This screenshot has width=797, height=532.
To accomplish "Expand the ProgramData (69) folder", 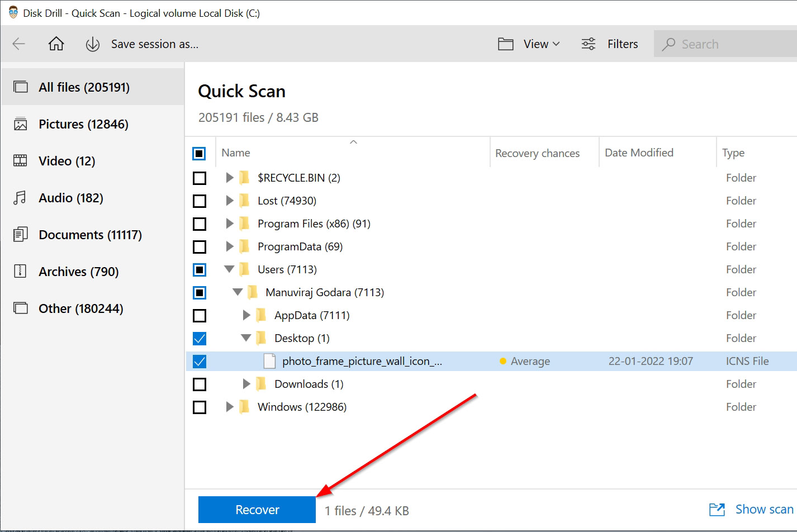I will point(230,246).
